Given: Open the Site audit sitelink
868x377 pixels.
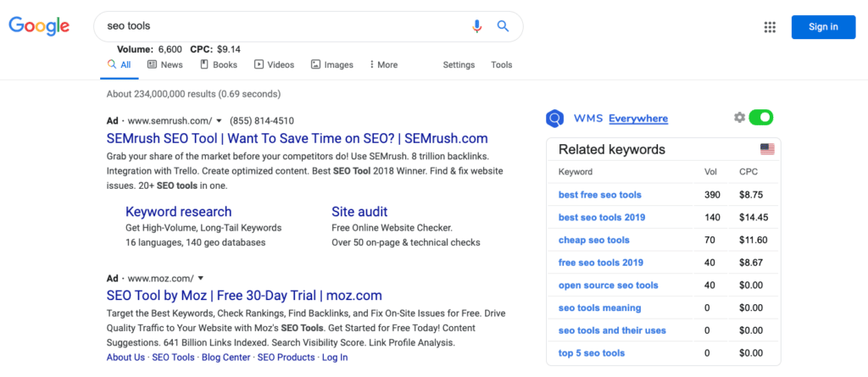Looking at the screenshot, I should point(359,212).
